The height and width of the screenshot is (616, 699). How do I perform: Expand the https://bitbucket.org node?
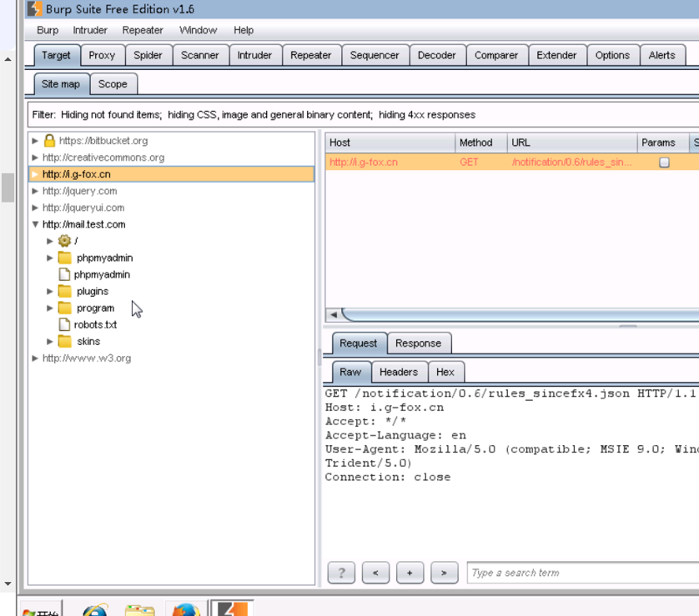click(35, 141)
